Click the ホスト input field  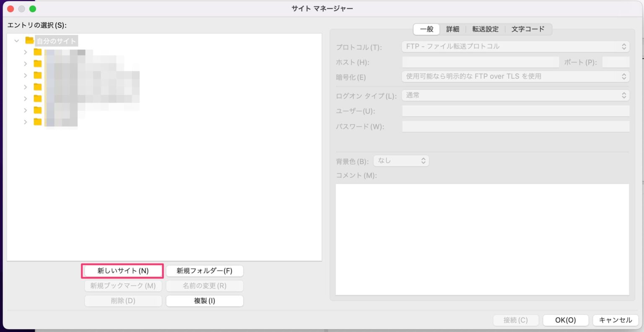point(480,62)
